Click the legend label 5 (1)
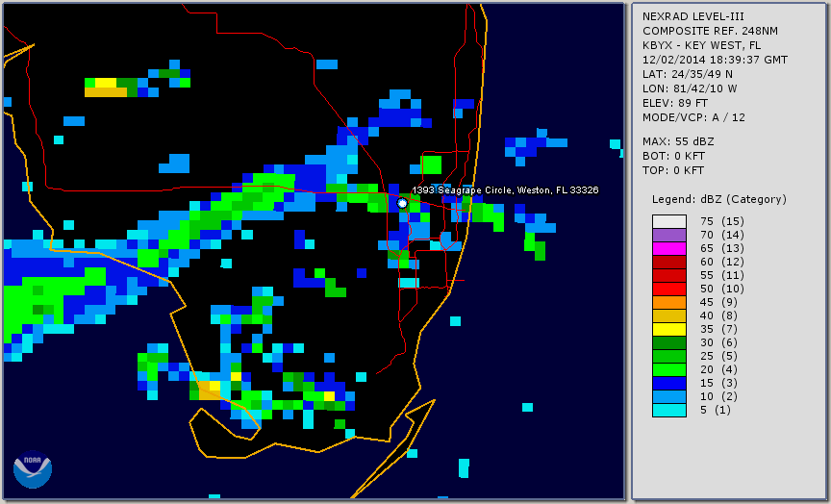 [715, 410]
